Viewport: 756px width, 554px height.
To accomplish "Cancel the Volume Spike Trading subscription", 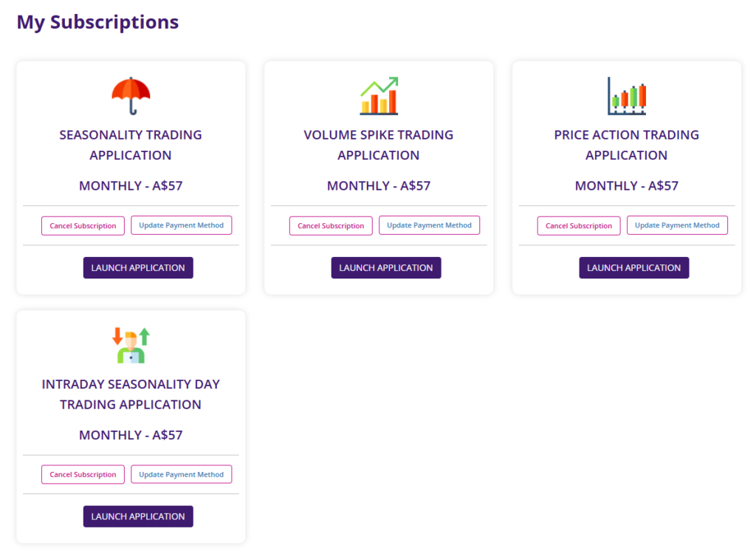I will coord(331,225).
